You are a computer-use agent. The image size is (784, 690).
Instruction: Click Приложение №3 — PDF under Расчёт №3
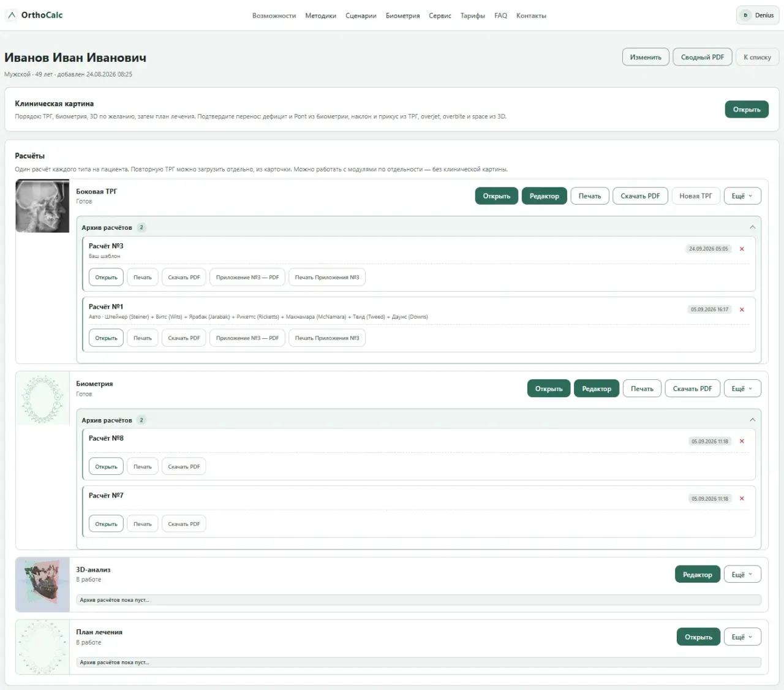(247, 278)
